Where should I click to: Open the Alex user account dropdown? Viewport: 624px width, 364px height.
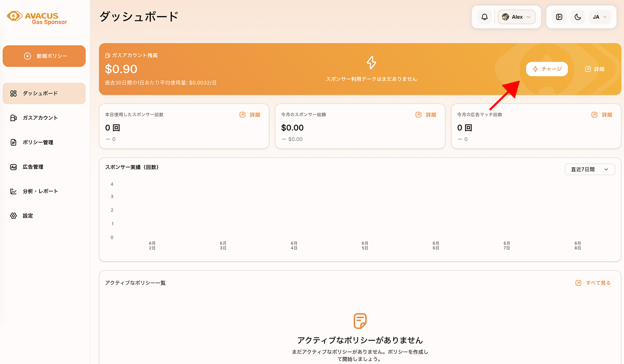517,17
